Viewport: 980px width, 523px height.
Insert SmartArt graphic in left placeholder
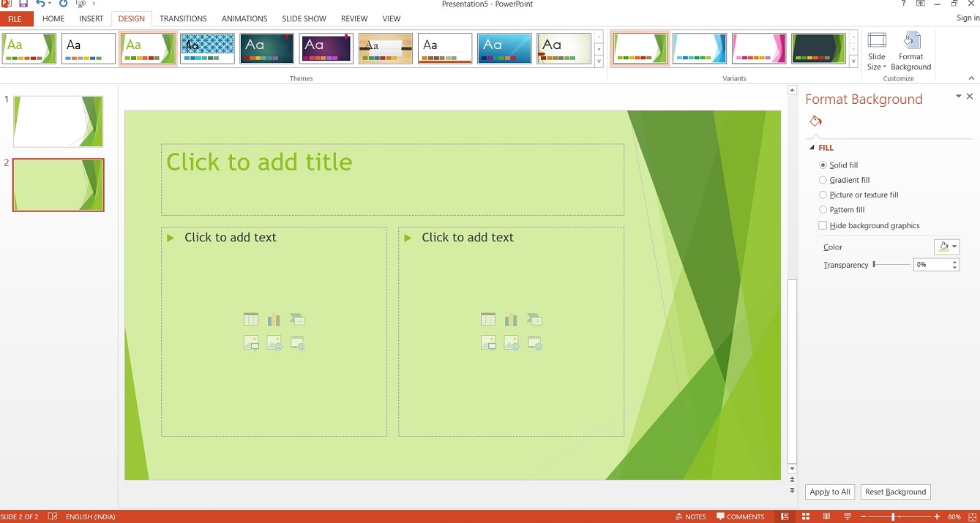pos(297,320)
